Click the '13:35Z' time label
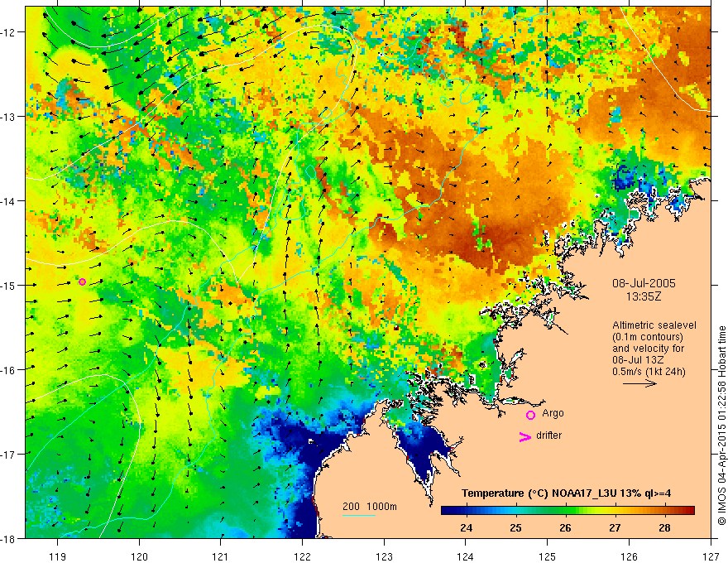The height and width of the screenshot is (563, 728). coord(643,296)
